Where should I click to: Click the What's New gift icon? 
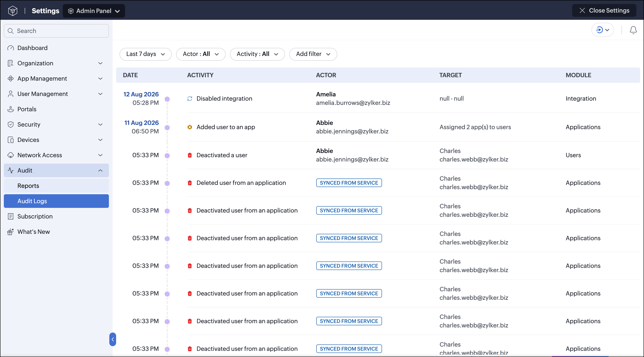click(10, 232)
